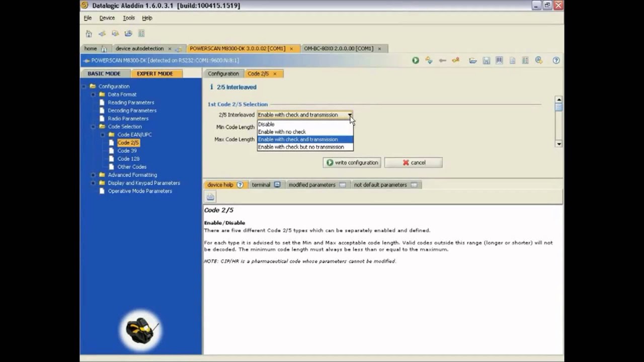Screen dimensions: 644x362
Task: Collapse the 2/5 Interleaved dropdown arrow
Action: coord(350,115)
